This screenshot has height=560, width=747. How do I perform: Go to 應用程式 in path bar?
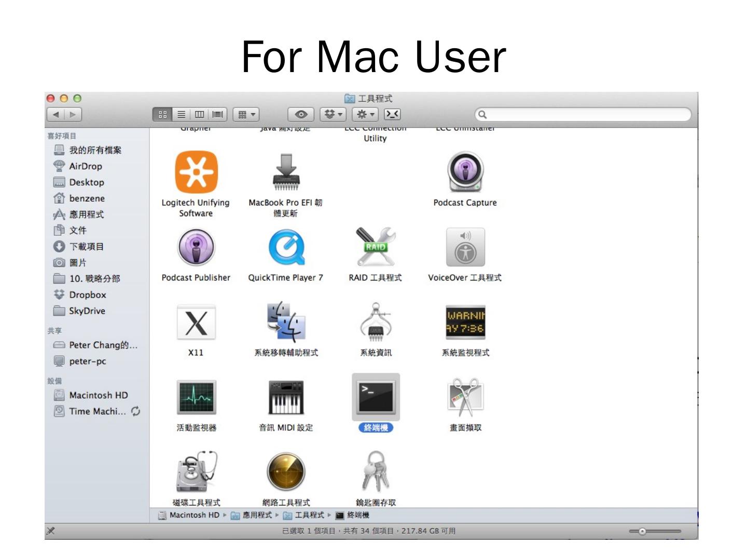coord(252,515)
